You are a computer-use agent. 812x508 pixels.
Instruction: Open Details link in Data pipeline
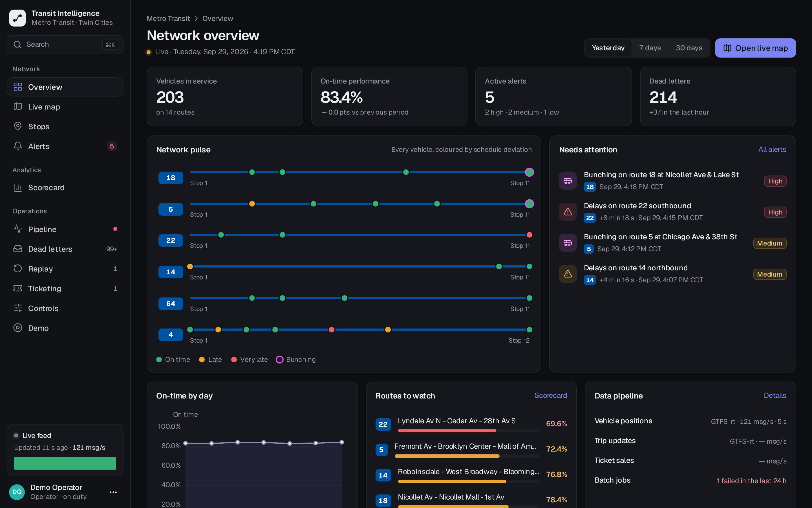775,395
